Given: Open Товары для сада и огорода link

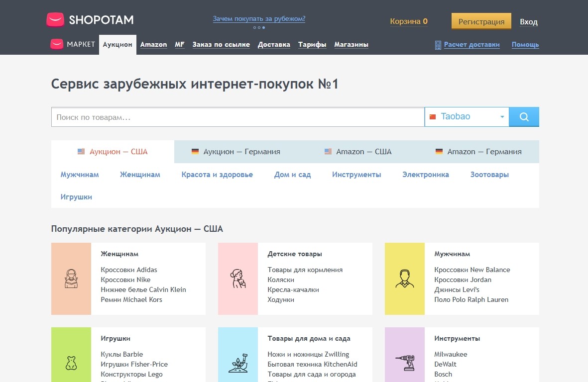Looking at the screenshot, I should point(312,374).
